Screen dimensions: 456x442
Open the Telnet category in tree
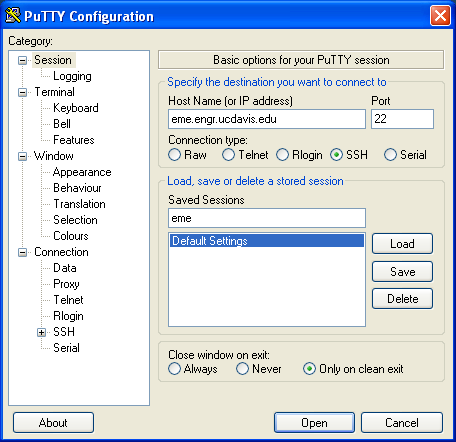tap(68, 300)
